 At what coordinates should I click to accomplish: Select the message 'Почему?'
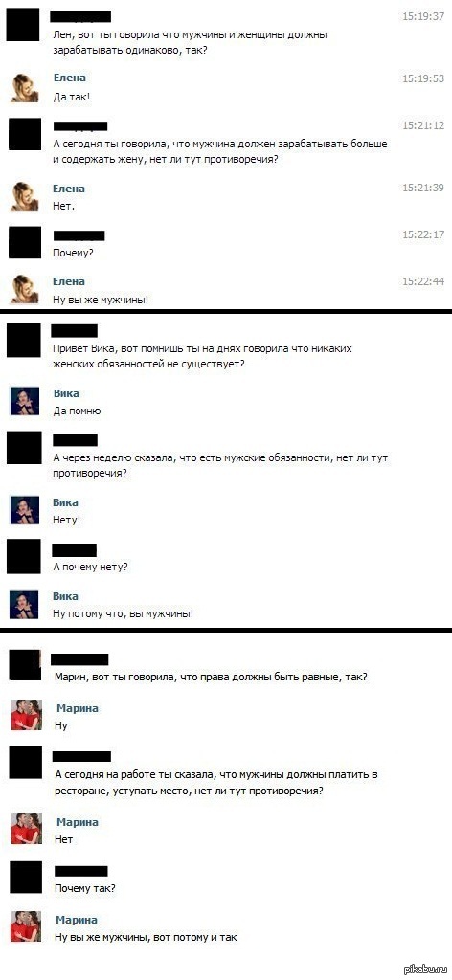coord(72,254)
